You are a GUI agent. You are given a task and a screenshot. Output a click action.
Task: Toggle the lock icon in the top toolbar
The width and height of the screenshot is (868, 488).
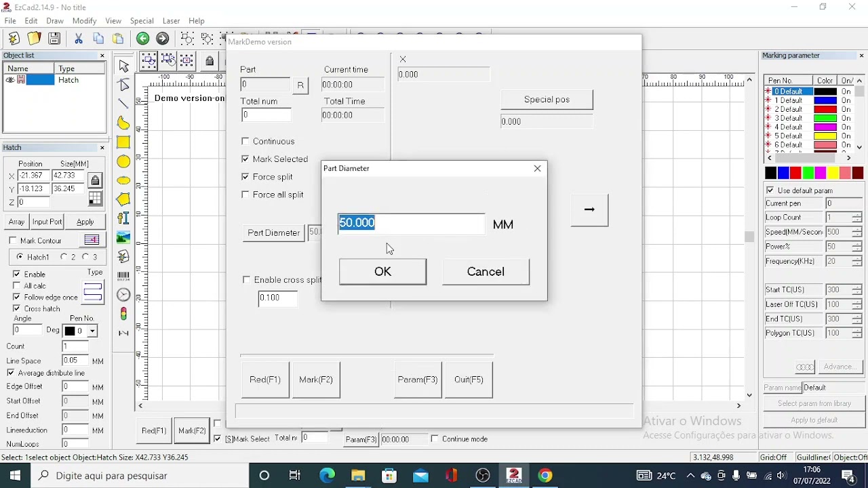point(210,61)
